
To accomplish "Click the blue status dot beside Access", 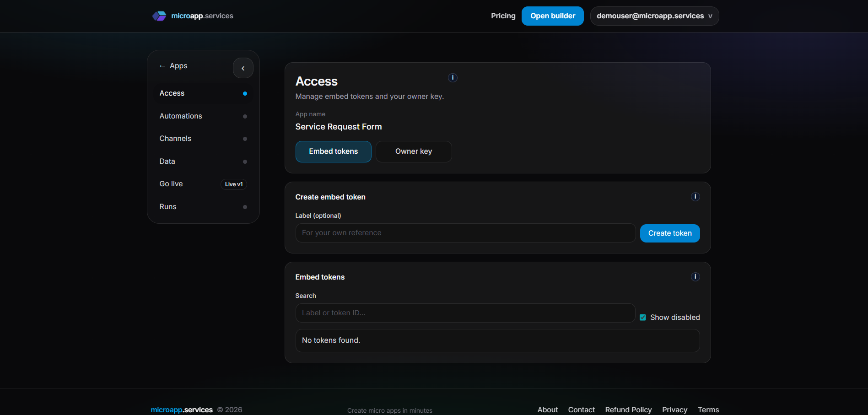I will [x=245, y=93].
